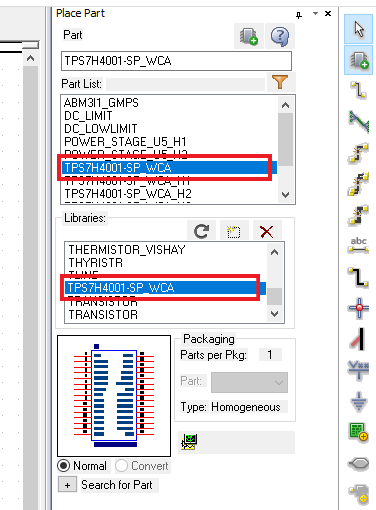Screen dimensions: 376x510
Task: Select the Convert radio button
Action: [x=122, y=466]
